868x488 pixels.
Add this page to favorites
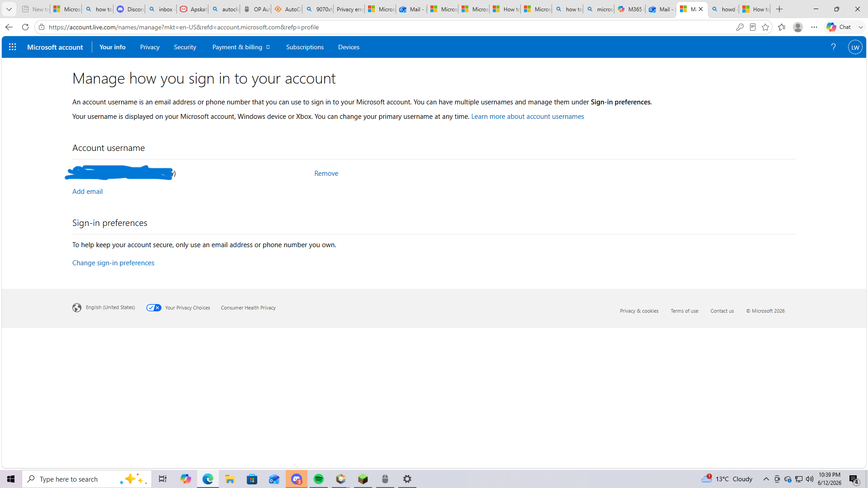pyautogui.click(x=765, y=27)
